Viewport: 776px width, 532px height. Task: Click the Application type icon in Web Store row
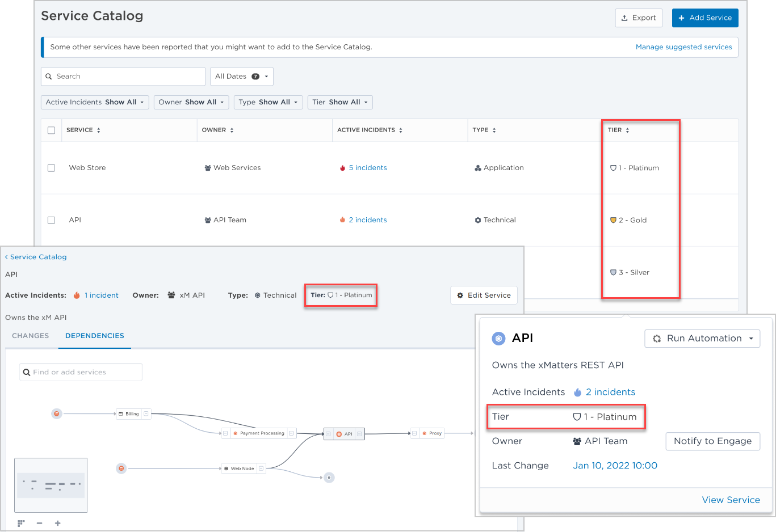click(x=478, y=168)
